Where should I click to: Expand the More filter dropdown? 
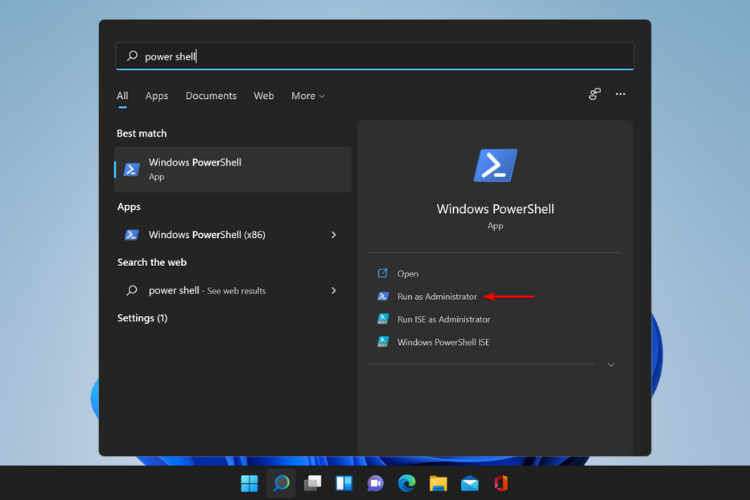coord(308,96)
